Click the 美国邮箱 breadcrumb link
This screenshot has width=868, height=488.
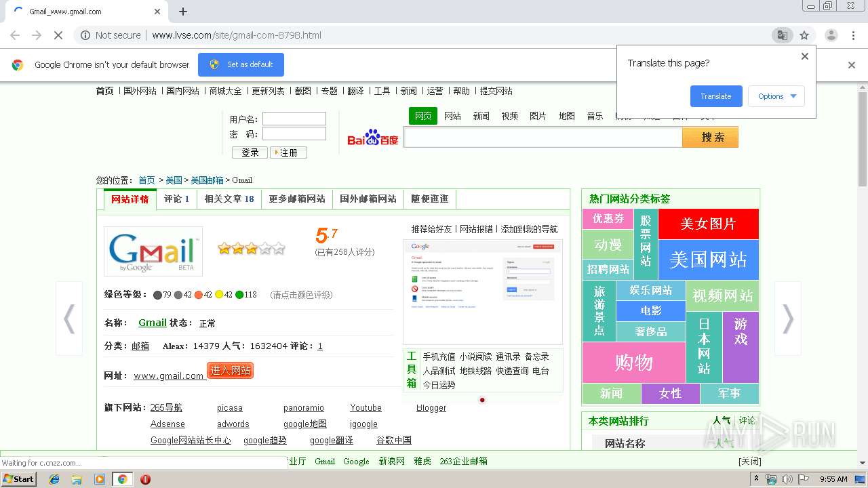click(x=207, y=180)
